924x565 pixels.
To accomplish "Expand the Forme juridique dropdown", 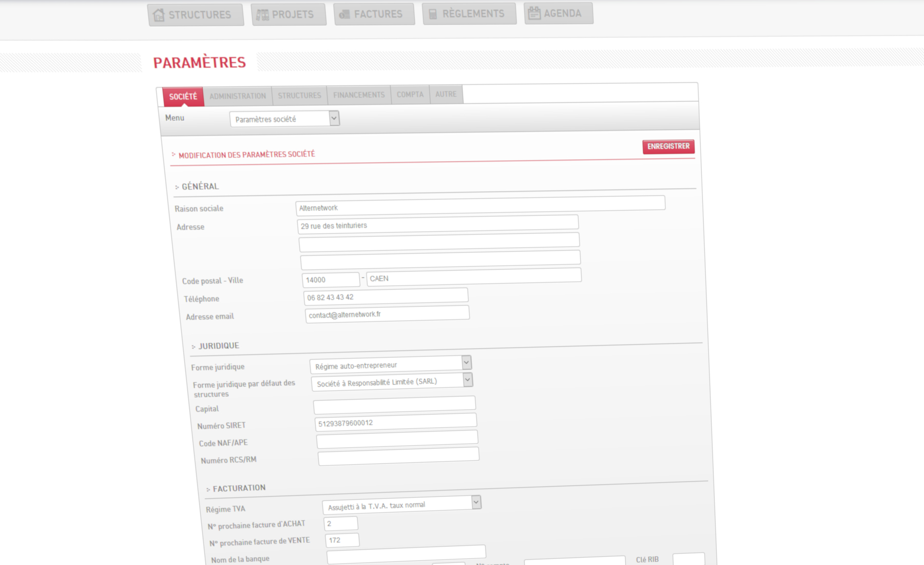I will pyautogui.click(x=390, y=365).
